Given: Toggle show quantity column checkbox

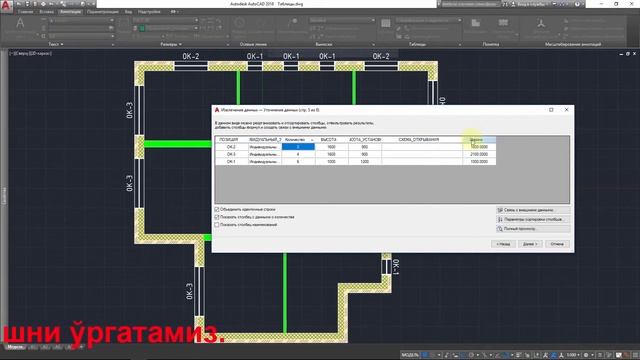Looking at the screenshot, I should 217,217.
